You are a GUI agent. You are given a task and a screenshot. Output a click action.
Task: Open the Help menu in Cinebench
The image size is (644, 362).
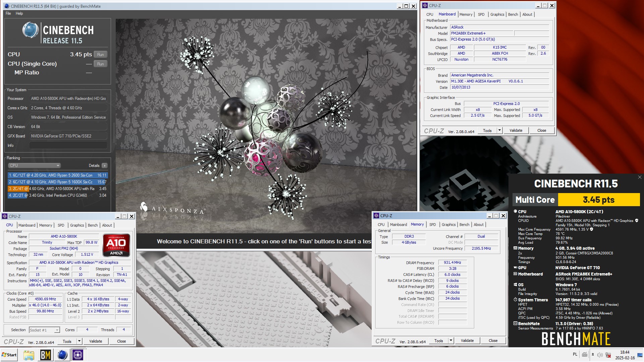[19, 13]
